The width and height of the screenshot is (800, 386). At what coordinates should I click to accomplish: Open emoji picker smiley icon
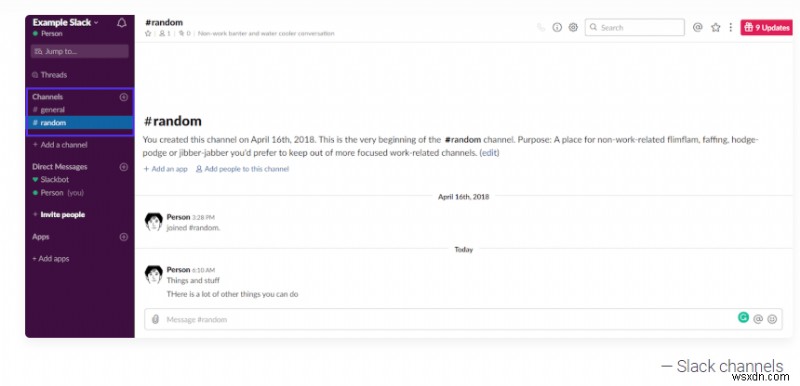coord(772,319)
